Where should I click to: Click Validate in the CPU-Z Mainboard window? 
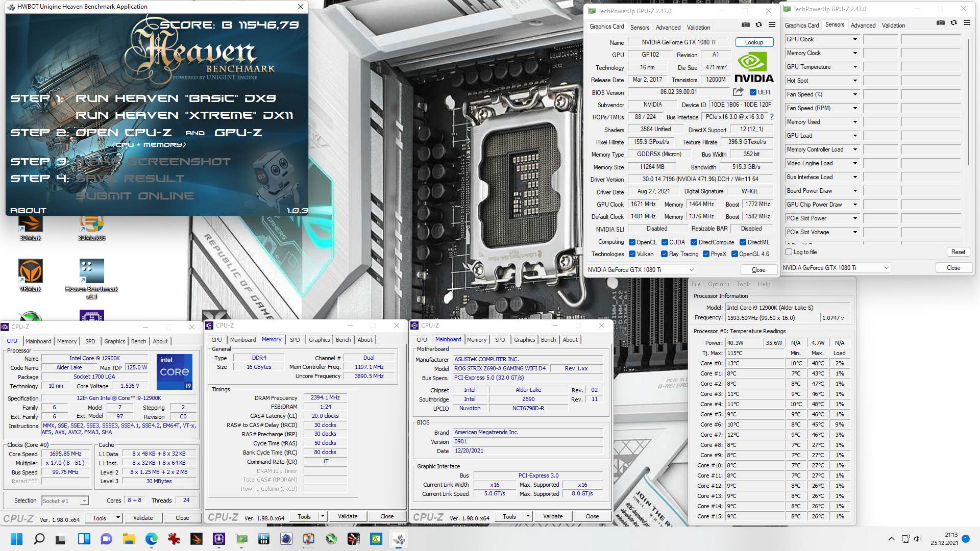(x=553, y=516)
